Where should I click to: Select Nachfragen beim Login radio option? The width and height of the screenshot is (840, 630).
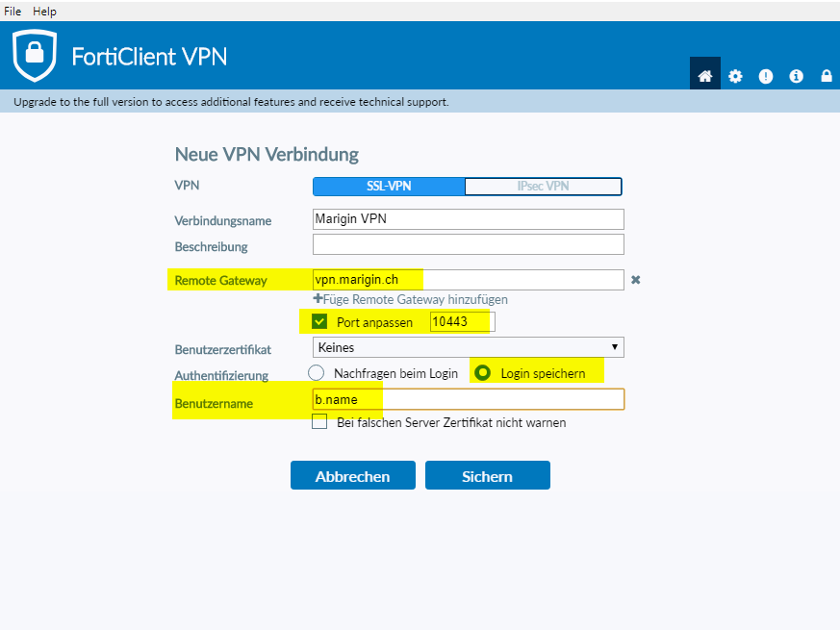coord(316,372)
